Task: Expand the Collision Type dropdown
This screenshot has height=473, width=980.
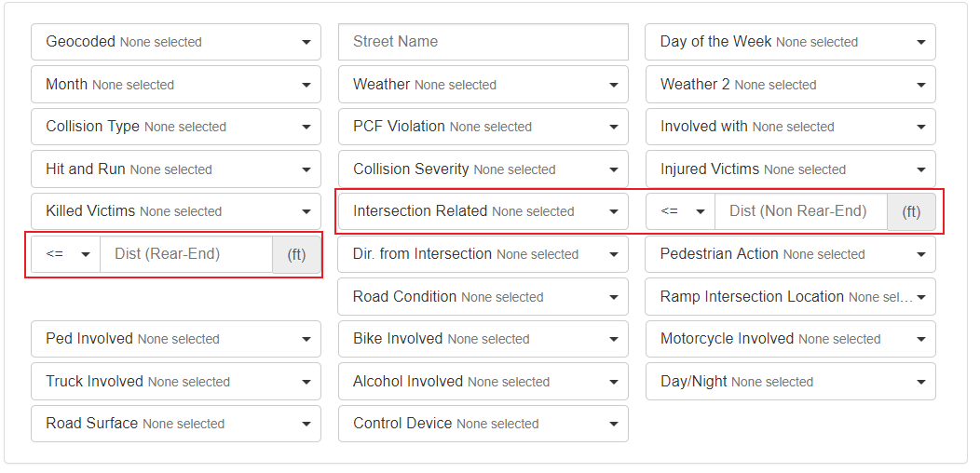Action: click(x=175, y=127)
